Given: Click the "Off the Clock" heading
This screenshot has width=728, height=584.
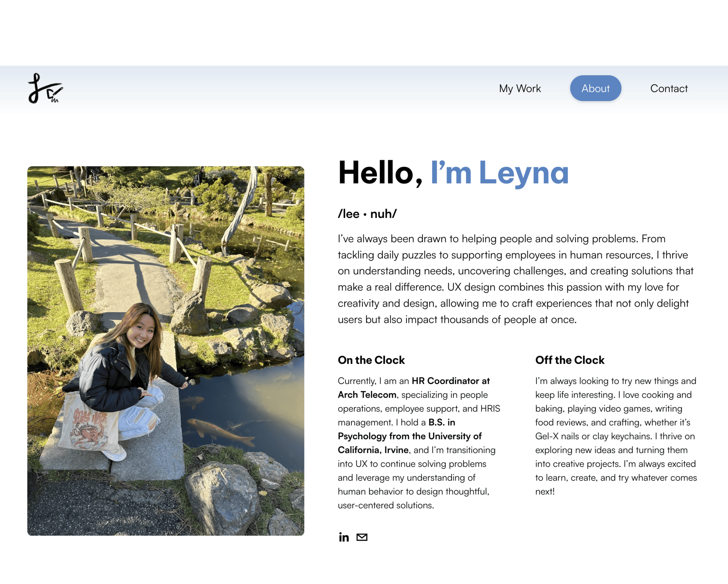Looking at the screenshot, I should [570, 360].
